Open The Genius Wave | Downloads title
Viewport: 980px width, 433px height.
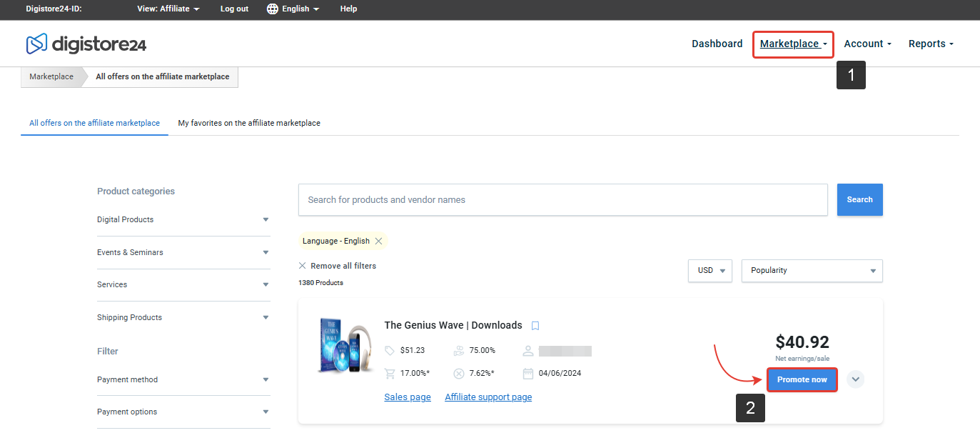(x=453, y=326)
